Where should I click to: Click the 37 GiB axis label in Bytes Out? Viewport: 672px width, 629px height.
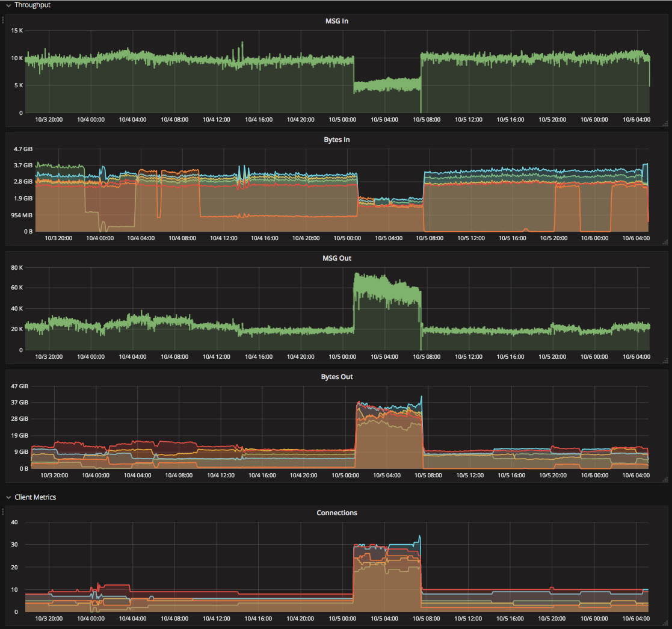[20, 403]
